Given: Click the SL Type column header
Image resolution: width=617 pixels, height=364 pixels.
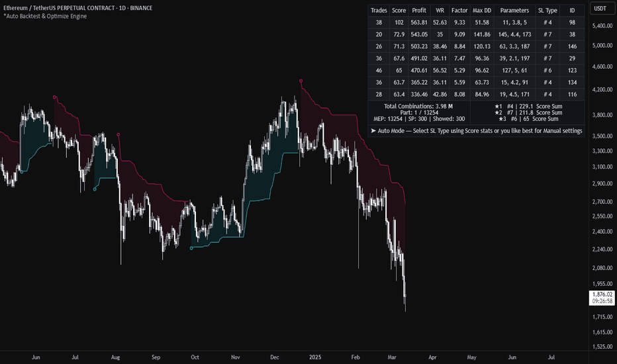Looking at the screenshot, I should coord(547,11).
